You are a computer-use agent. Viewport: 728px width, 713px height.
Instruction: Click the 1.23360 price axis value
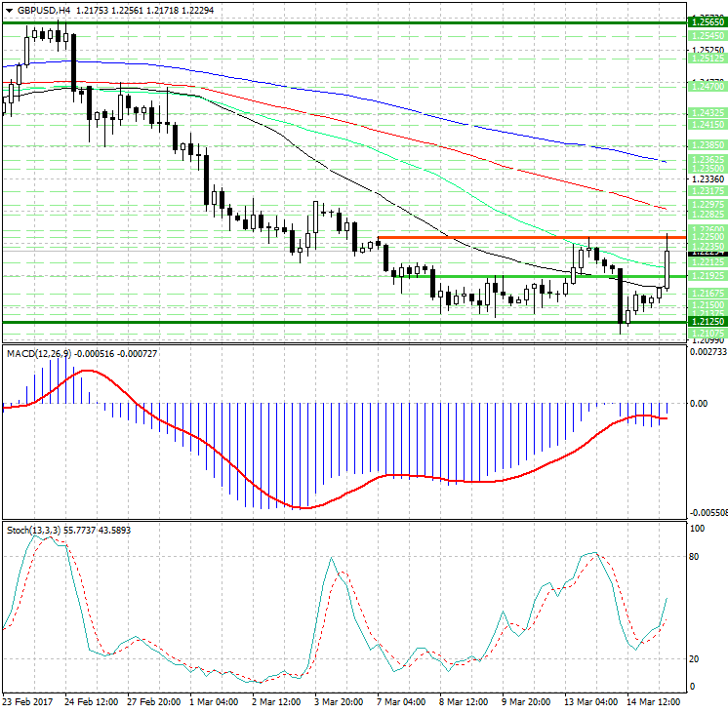[708, 179]
